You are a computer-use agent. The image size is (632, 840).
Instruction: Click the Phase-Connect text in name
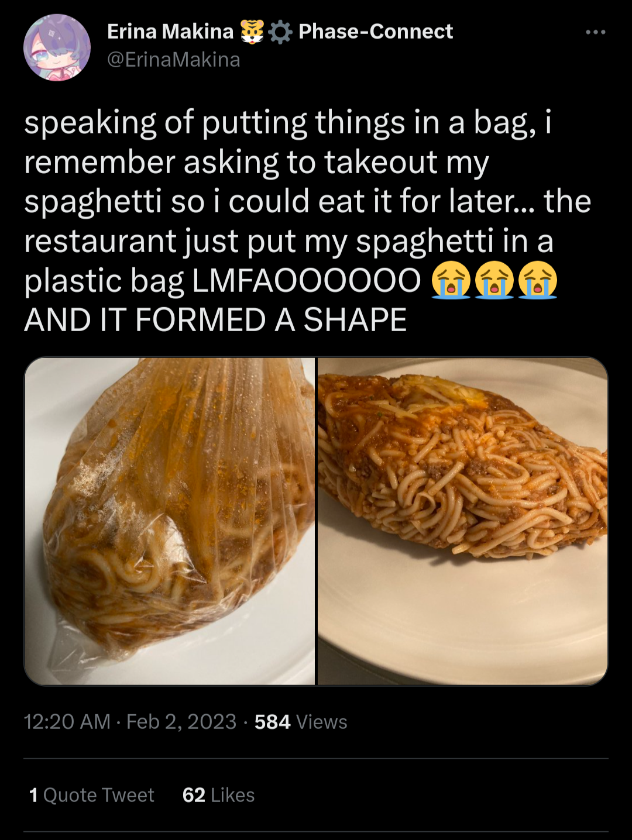tap(376, 31)
